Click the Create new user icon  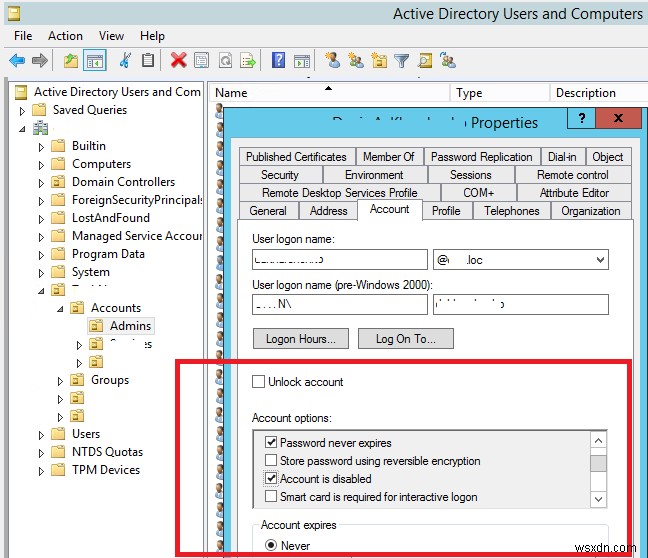[x=332, y=60]
